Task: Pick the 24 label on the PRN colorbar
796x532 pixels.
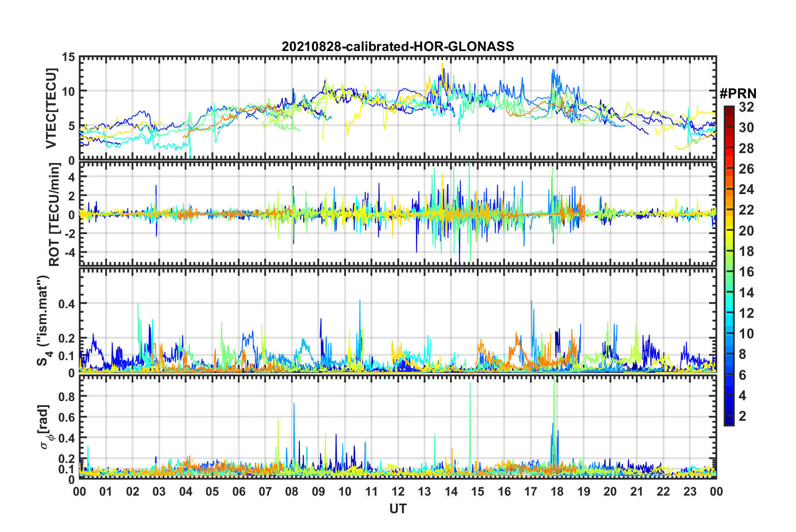Action: (746, 189)
